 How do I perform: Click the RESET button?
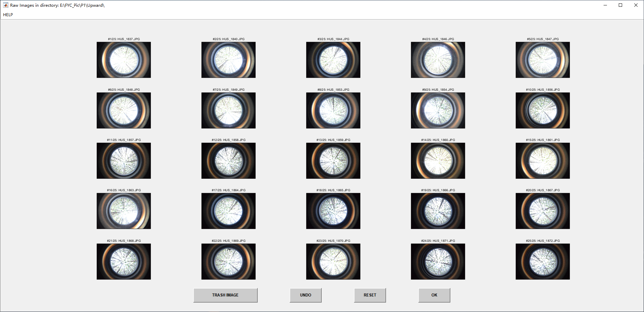point(370,295)
